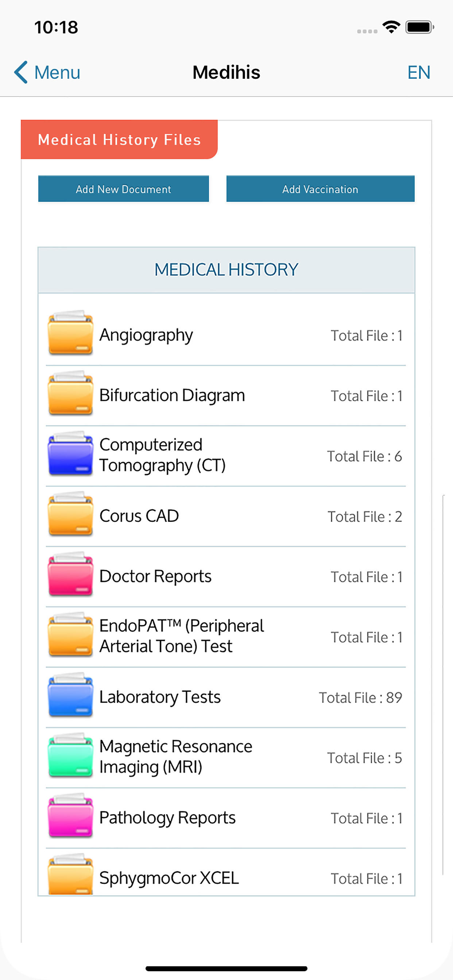The image size is (453, 980).
Task: Select the Medical History Files tab
Action: (119, 140)
